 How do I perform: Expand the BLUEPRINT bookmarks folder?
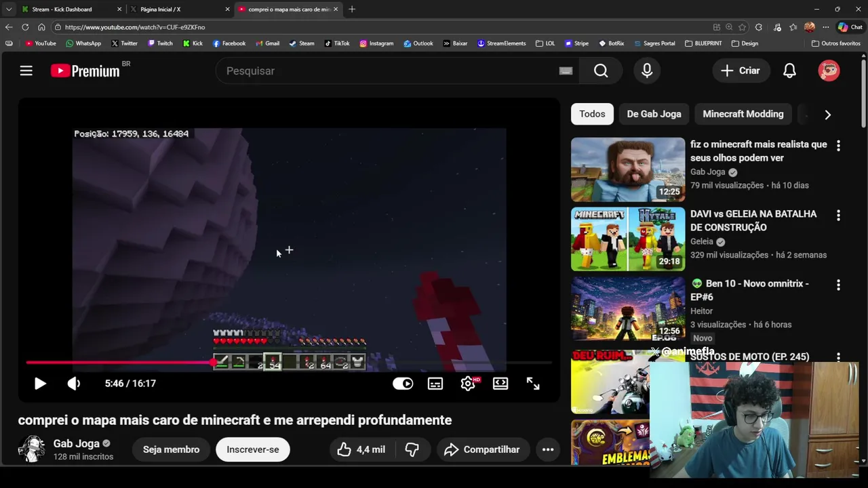(x=703, y=43)
